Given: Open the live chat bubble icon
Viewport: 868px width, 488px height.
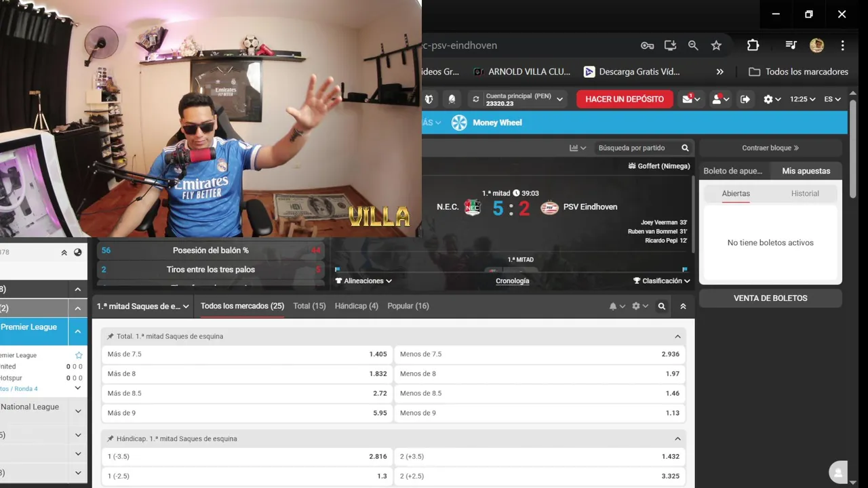Looking at the screenshot, I should 839,472.
